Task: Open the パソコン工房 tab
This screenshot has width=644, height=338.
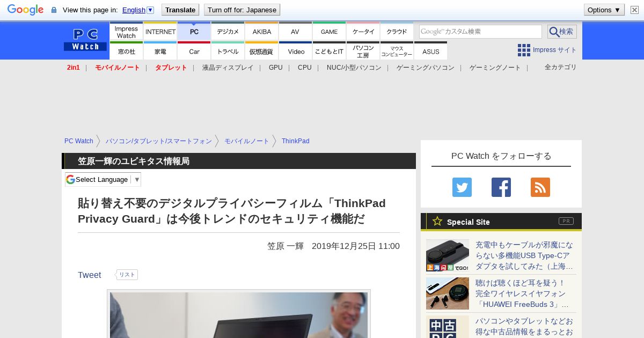Action: click(363, 51)
